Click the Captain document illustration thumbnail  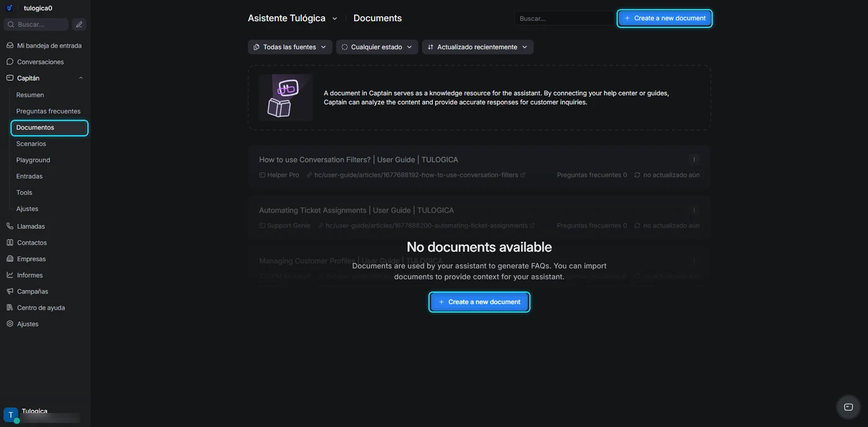[286, 97]
